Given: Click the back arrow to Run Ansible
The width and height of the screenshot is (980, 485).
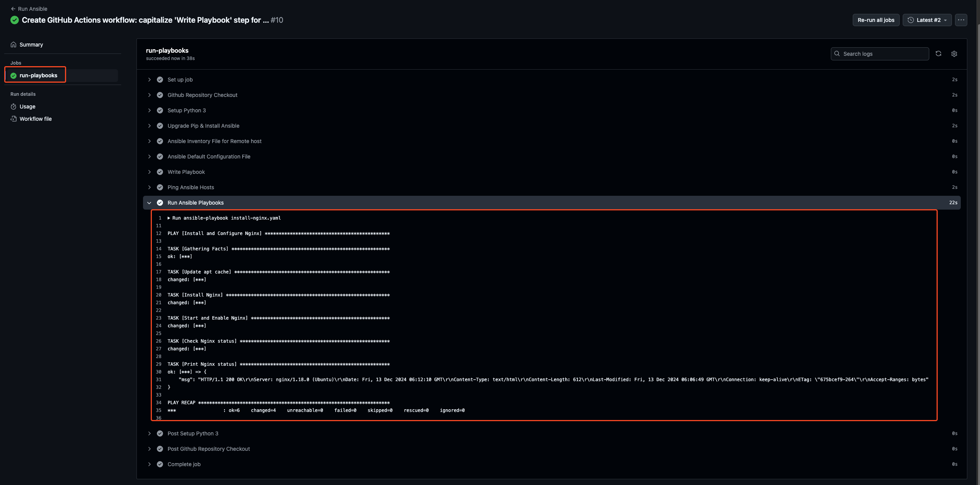Looking at the screenshot, I should 13,9.
